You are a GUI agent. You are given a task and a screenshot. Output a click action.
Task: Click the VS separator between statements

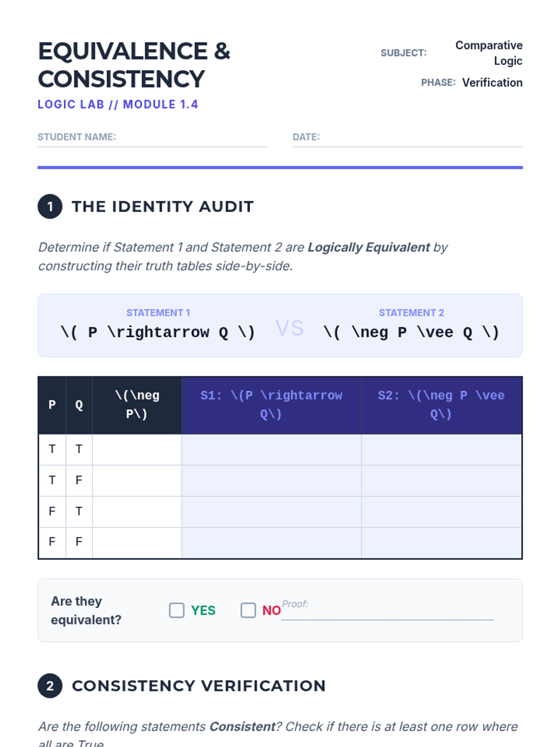click(x=289, y=328)
